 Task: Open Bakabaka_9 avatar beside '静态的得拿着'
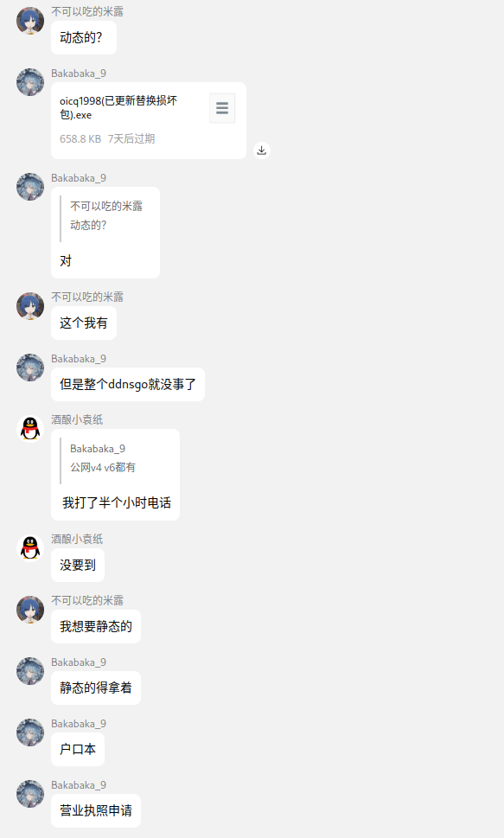point(30,671)
